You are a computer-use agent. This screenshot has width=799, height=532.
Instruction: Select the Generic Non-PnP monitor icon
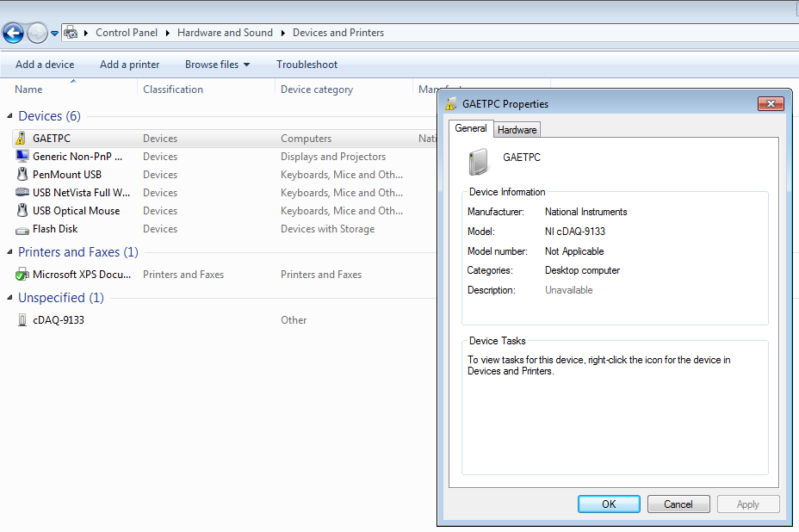(22, 157)
